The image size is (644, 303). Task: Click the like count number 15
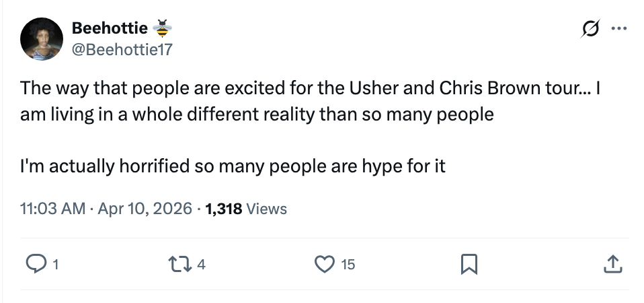click(347, 265)
